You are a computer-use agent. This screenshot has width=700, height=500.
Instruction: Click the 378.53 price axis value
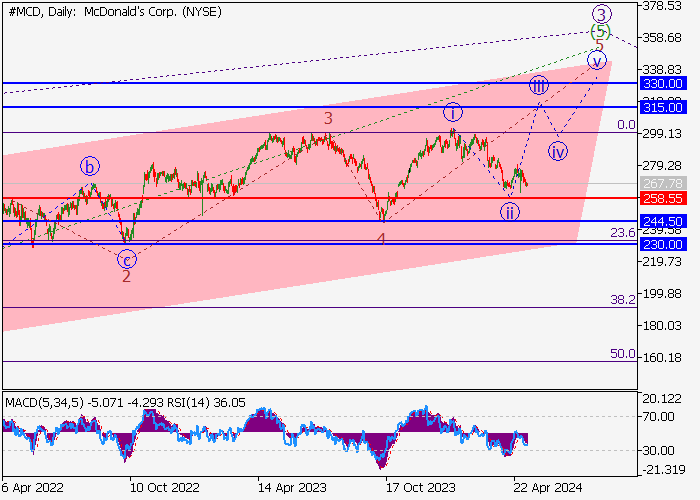(x=662, y=6)
